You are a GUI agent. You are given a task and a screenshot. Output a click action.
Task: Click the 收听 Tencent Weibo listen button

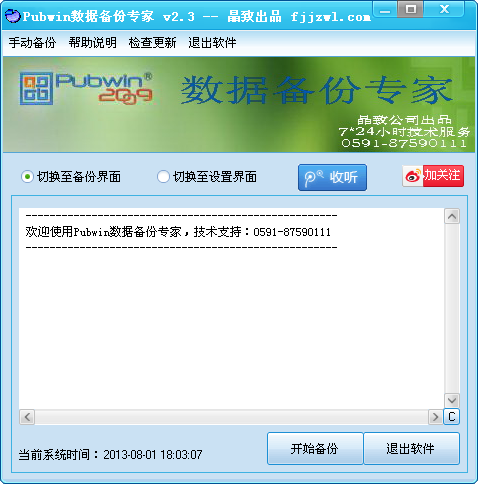(332, 177)
